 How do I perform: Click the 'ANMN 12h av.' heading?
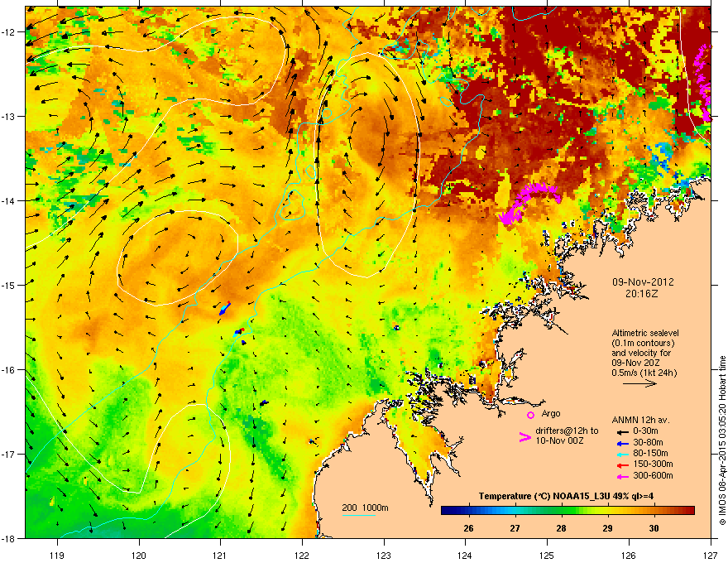[x=640, y=420]
